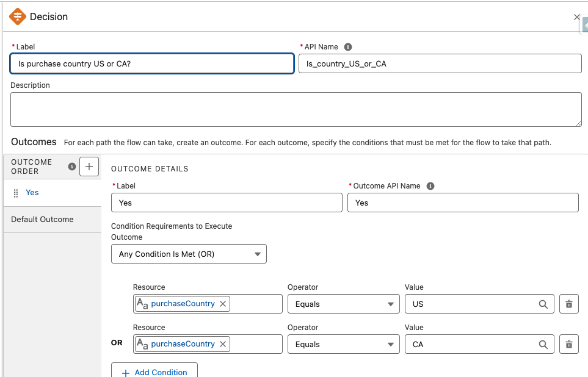
Task: Delete the CA condition row
Action: [x=569, y=344]
